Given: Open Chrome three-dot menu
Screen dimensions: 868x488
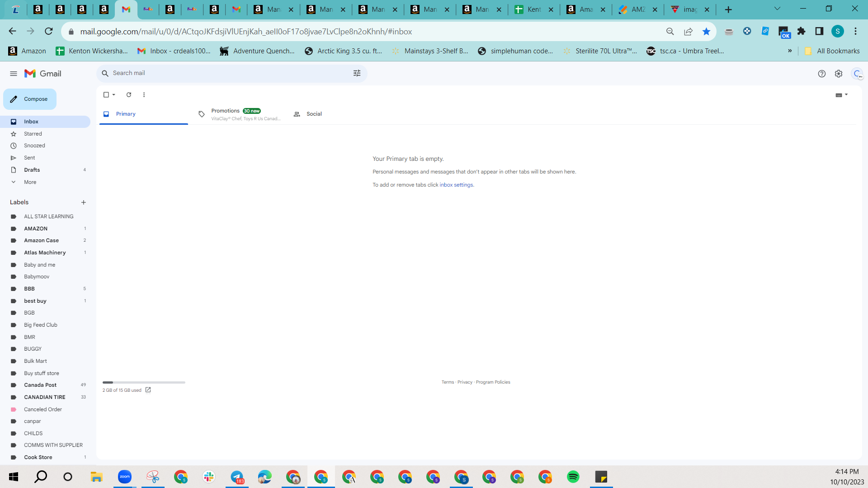Looking at the screenshot, I should tap(855, 31).
